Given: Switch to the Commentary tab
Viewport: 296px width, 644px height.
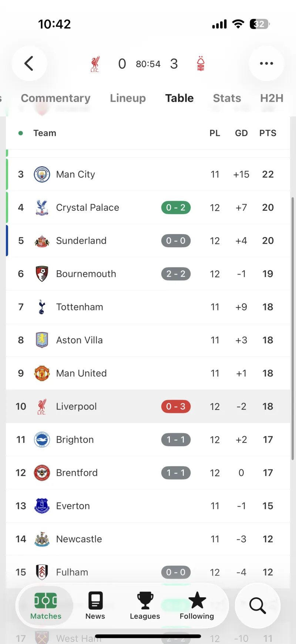Looking at the screenshot, I should (x=55, y=98).
